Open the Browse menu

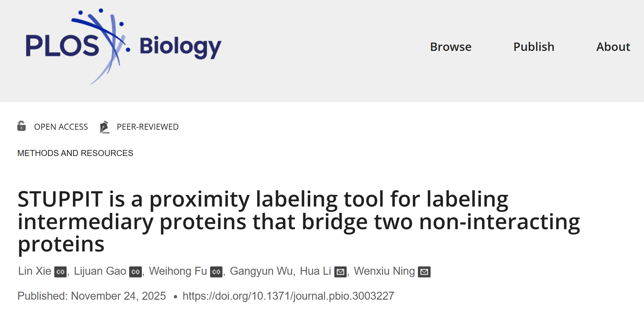451,47
